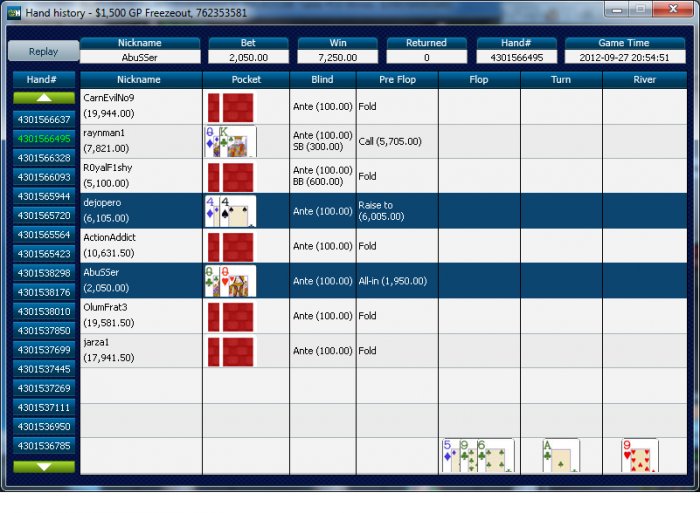Screen dimensions: 700x513
Task: Click the Bet value 2,050.00 field
Action: pyautogui.click(x=248, y=58)
